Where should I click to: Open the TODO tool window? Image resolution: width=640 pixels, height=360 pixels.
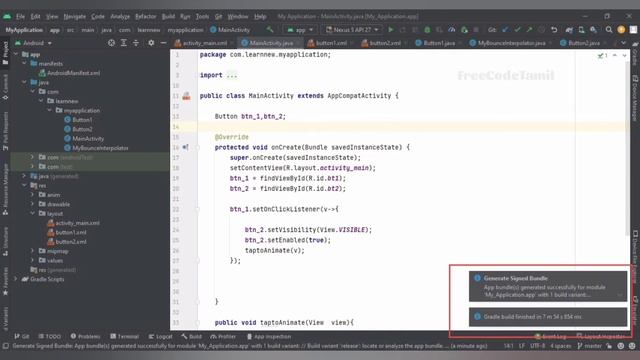(x=49, y=337)
